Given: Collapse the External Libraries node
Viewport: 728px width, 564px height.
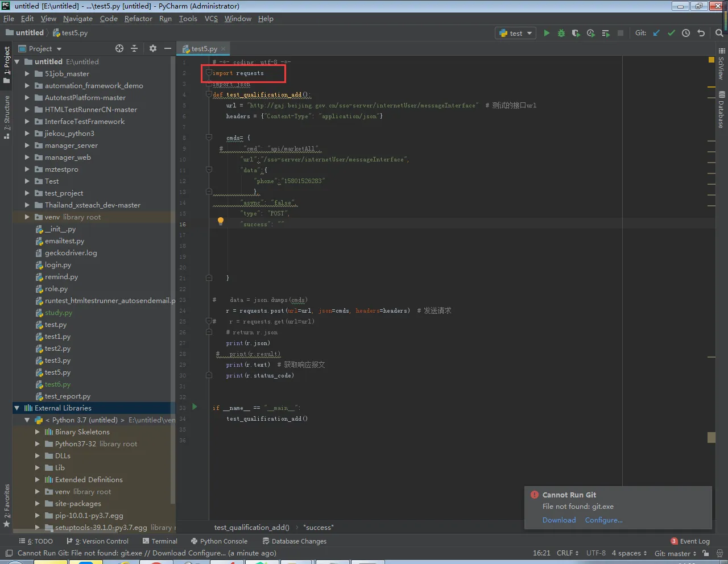Looking at the screenshot, I should 17,408.
